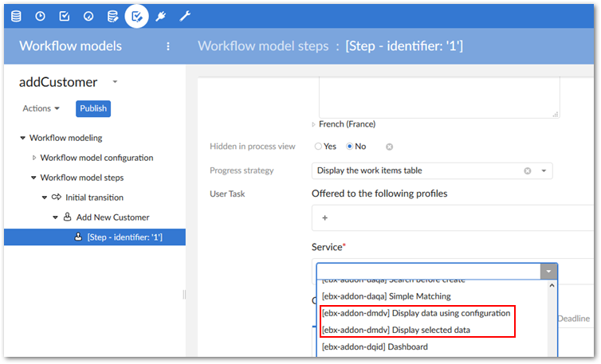Select Workflow model steps tree item

(x=82, y=178)
